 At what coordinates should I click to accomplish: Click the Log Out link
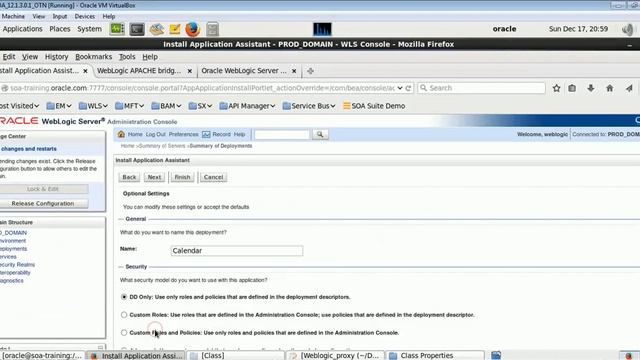click(x=156, y=134)
